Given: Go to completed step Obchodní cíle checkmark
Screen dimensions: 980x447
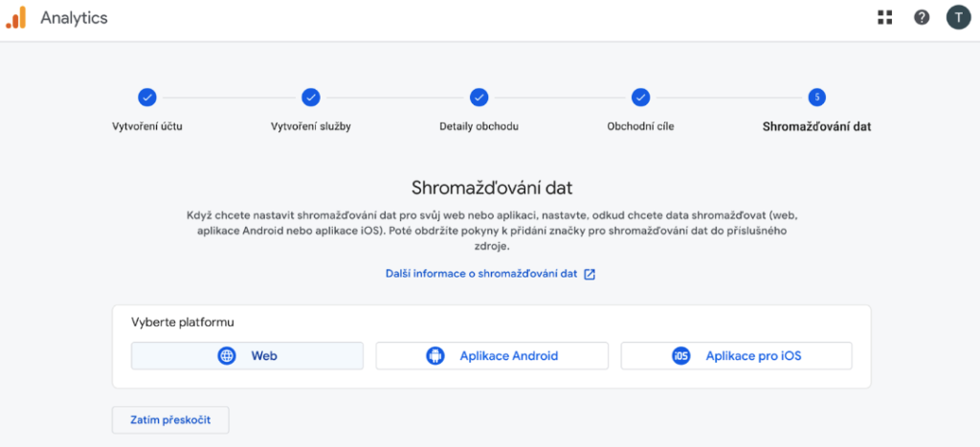Looking at the screenshot, I should [640, 97].
